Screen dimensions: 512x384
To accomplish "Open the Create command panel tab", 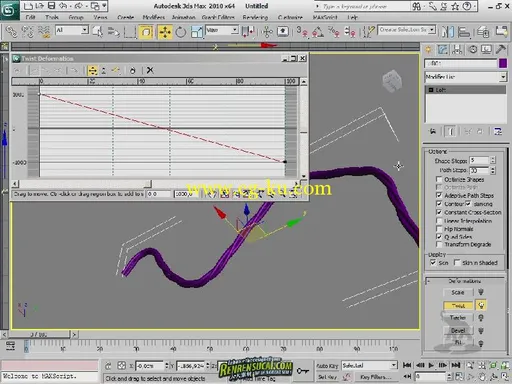I will click(428, 50).
